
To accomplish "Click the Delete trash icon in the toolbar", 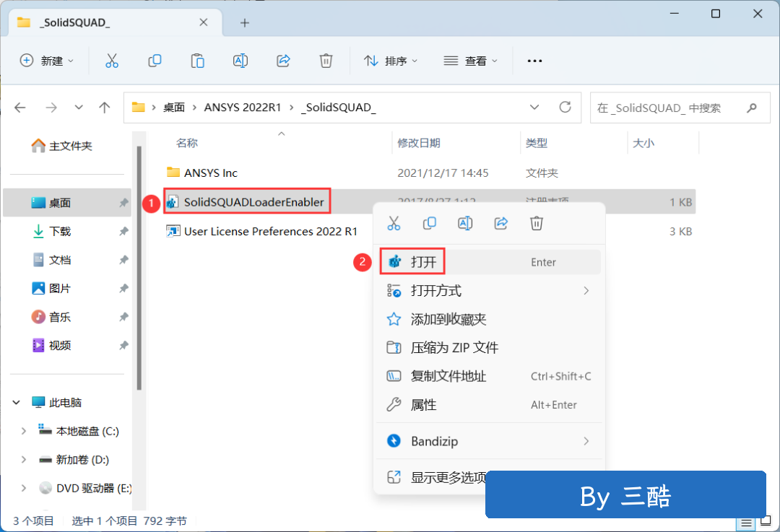I will [326, 61].
